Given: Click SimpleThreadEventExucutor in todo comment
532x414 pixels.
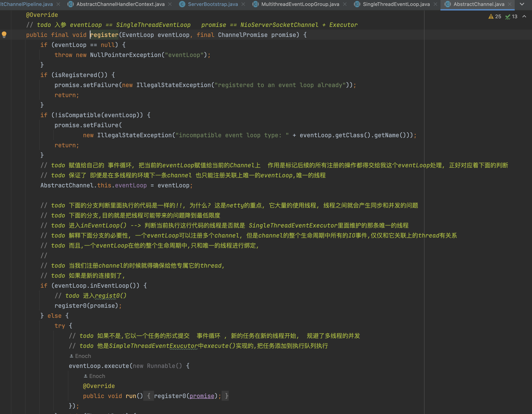Looking at the screenshot, I should pyautogui.click(x=153, y=346).
